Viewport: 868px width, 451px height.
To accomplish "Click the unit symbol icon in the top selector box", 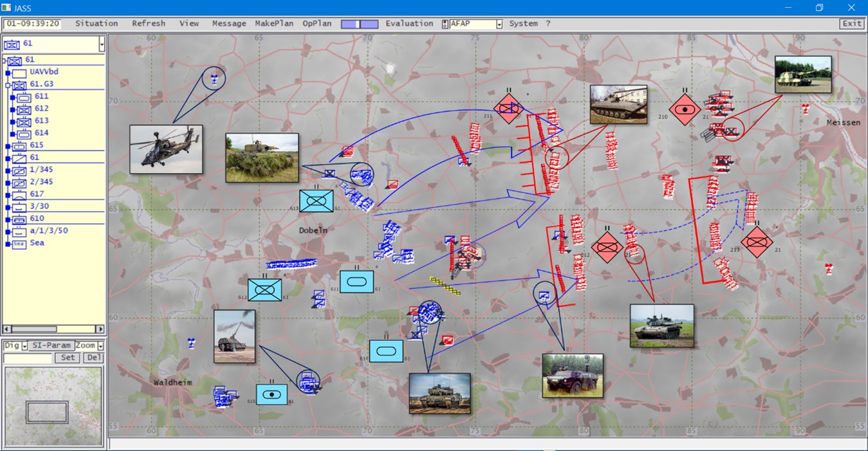I will click(x=12, y=44).
